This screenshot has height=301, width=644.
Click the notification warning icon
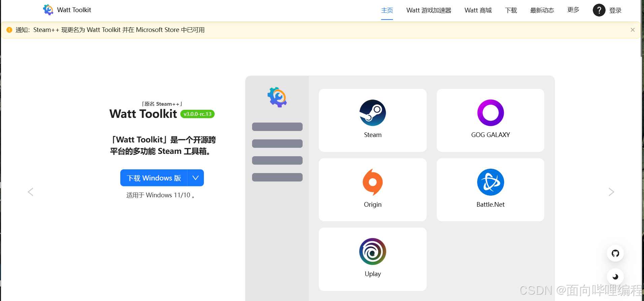[9, 30]
